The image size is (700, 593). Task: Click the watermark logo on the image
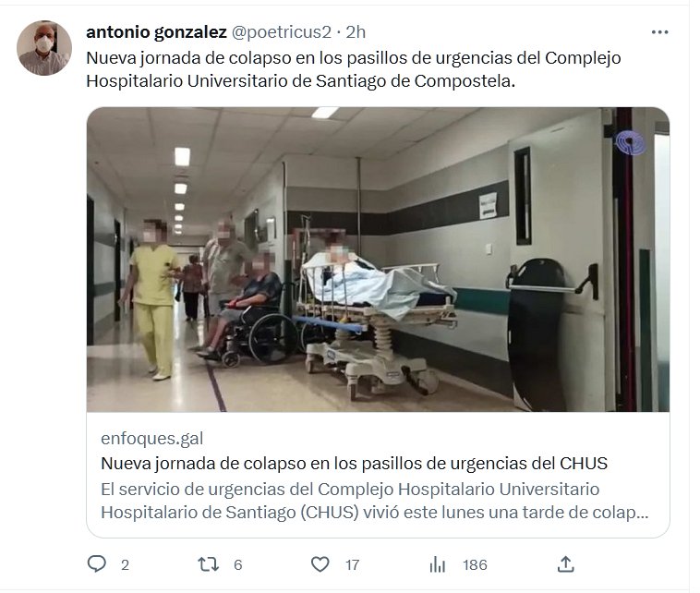point(630,143)
